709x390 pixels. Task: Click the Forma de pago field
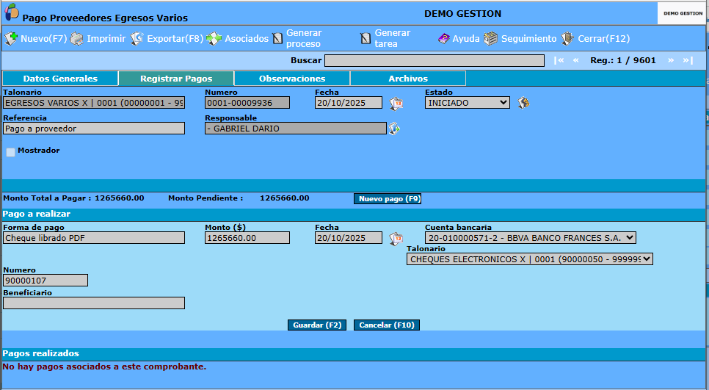pos(94,238)
